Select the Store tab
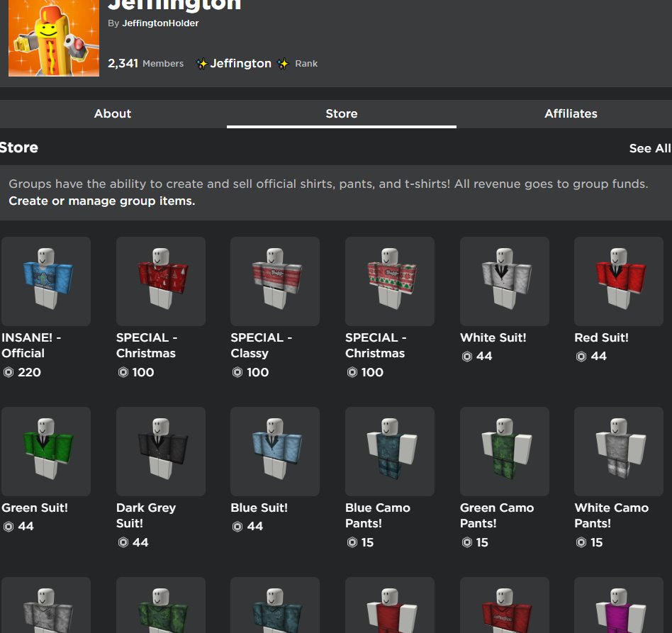 pyautogui.click(x=342, y=113)
